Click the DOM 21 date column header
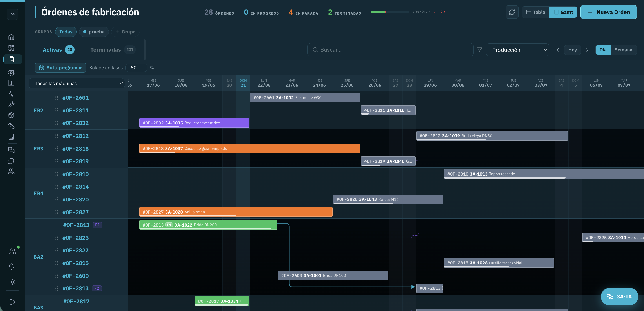Image resolution: width=644 pixels, height=311 pixels. point(243,83)
